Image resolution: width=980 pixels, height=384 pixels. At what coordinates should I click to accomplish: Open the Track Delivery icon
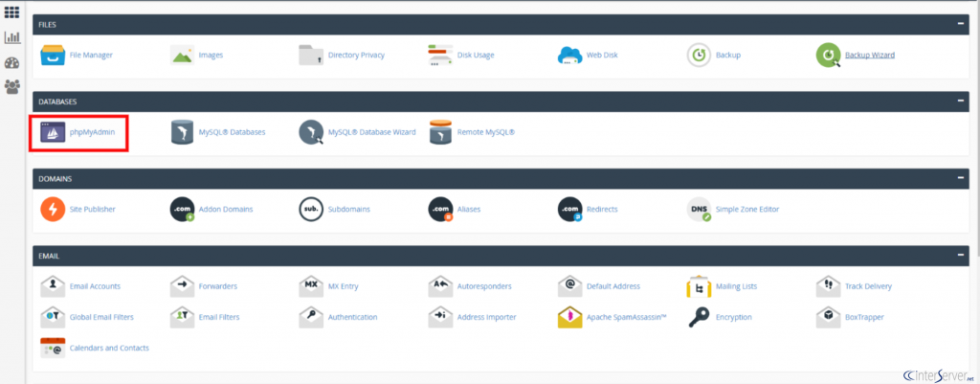tap(829, 286)
